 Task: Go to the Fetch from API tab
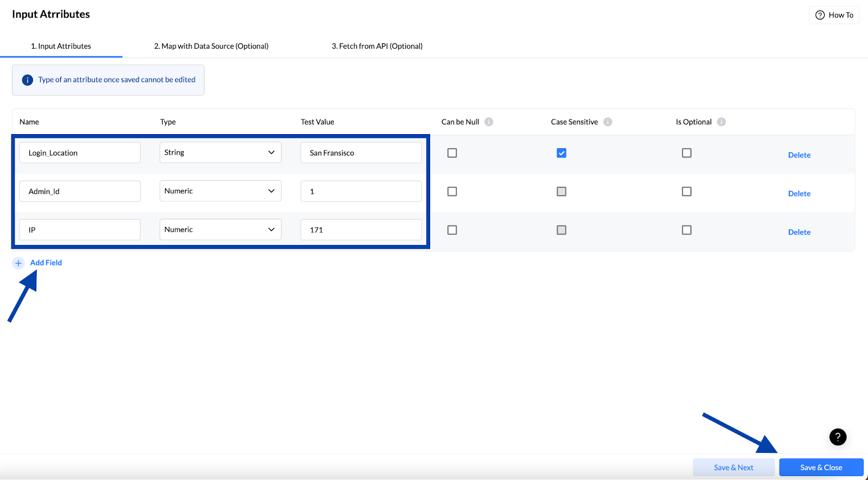pos(377,46)
